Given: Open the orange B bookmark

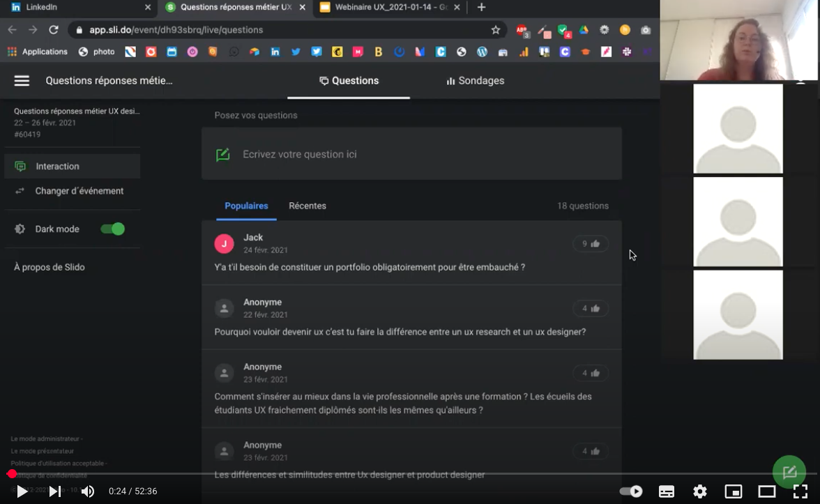Looking at the screenshot, I should tap(378, 52).
